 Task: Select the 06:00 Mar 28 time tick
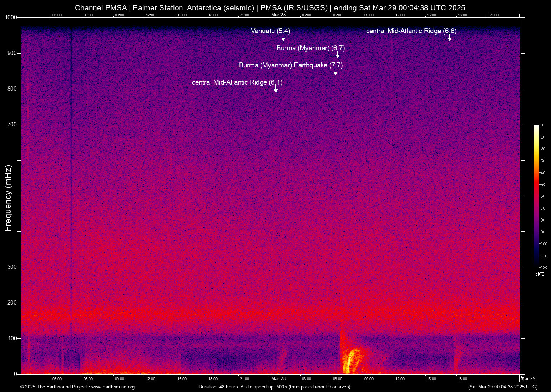337,378
